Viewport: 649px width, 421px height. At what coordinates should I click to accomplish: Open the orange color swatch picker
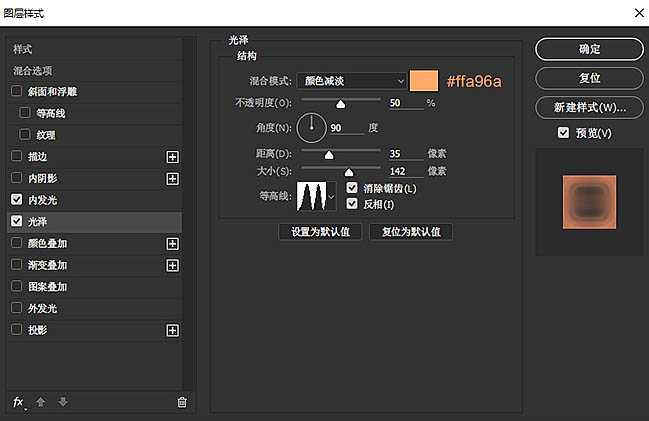pos(427,81)
